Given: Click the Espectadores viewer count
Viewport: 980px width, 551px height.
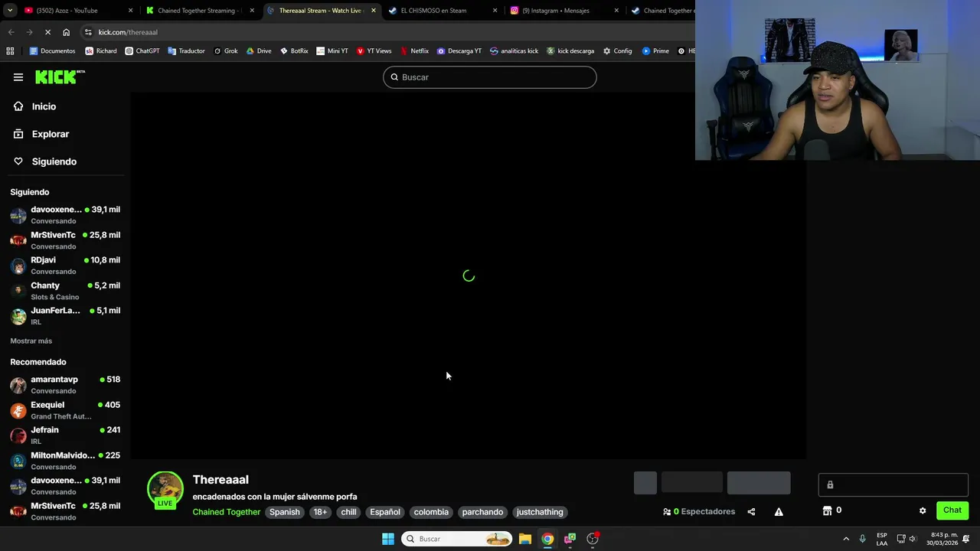Looking at the screenshot, I should 699,512.
